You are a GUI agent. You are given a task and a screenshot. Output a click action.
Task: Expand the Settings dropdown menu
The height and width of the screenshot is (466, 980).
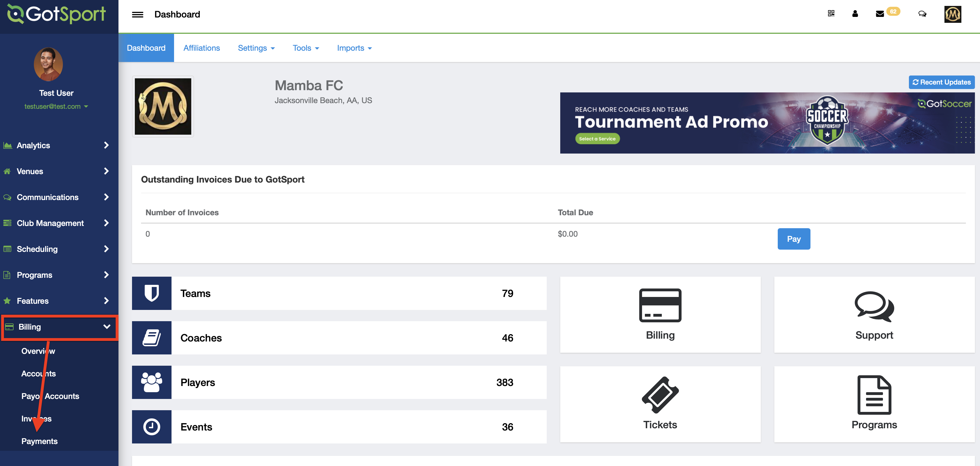[x=256, y=48]
